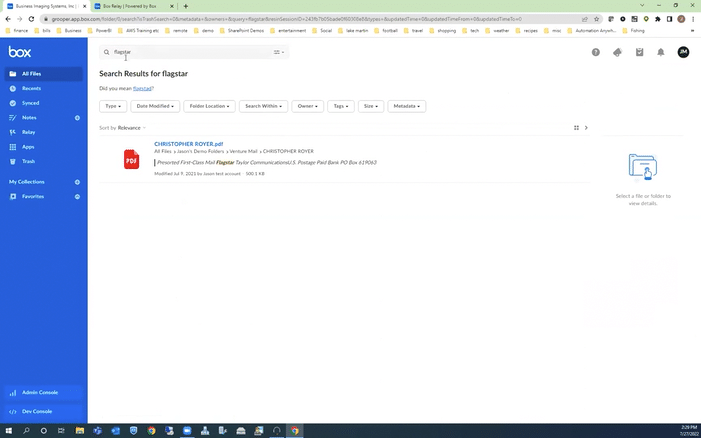701x438 pixels.
Task: Expand the Type filter dropdown
Action: point(113,106)
